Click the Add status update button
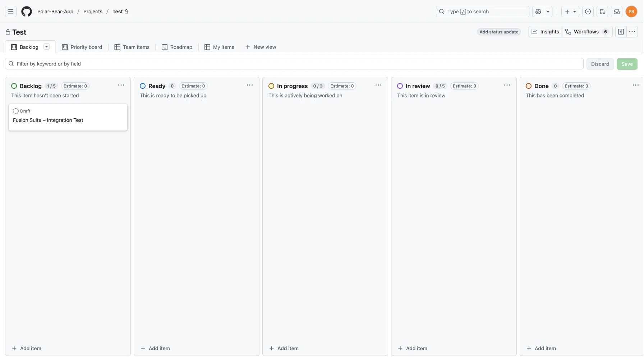644x357 pixels. tap(498, 32)
